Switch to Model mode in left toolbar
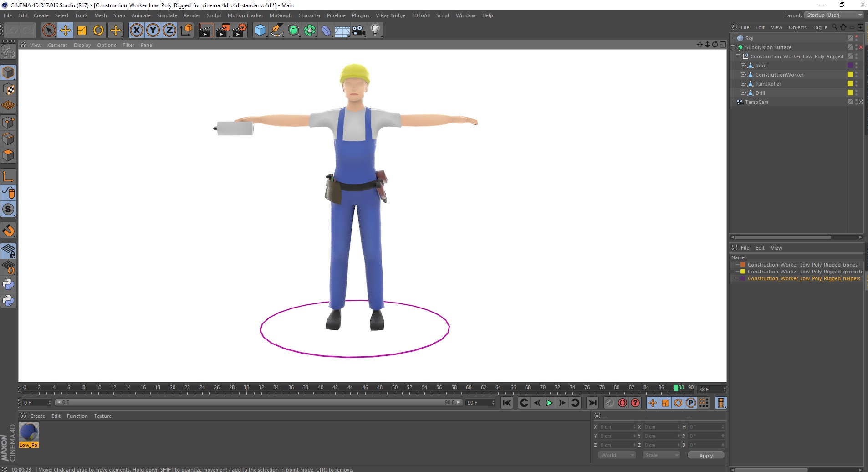868x472 pixels. pyautogui.click(x=8, y=72)
